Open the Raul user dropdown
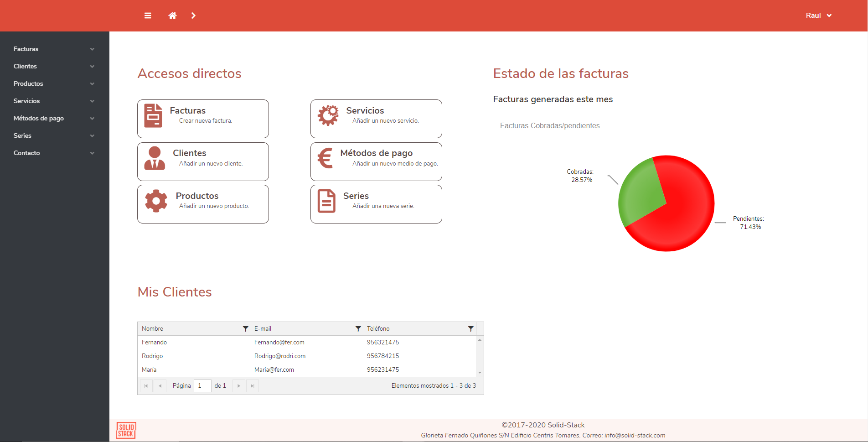Viewport: 868px width, 442px height. (819, 16)
